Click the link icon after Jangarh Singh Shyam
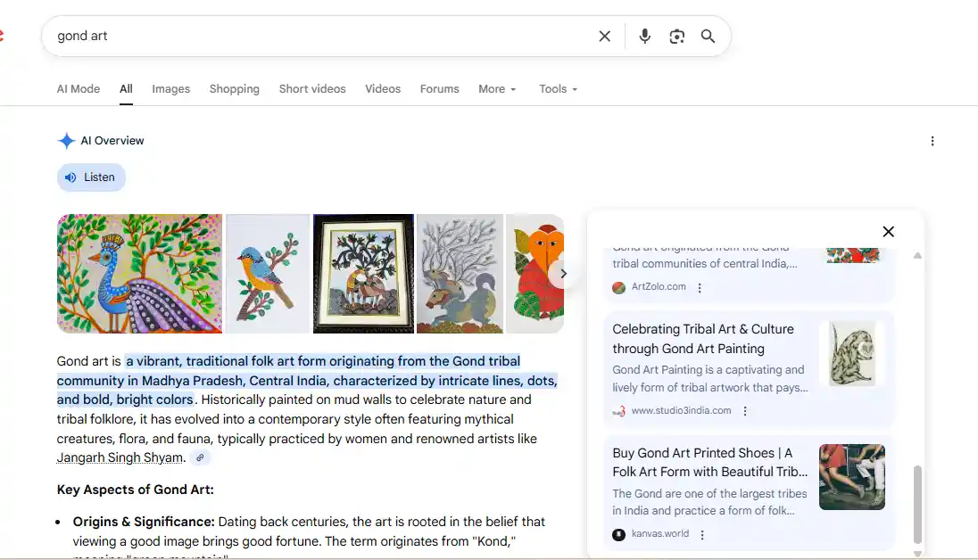This screenshot has height=560, width=978. [x=201, y=458]
